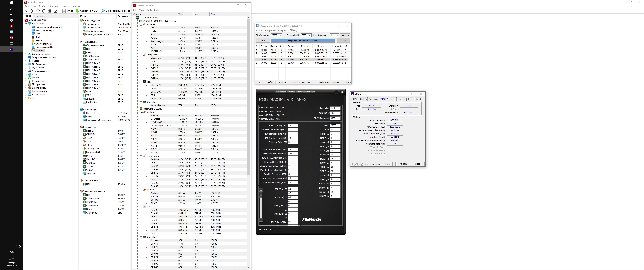Click the user manage icon in AIDA64 toolbar

[50, 11]
